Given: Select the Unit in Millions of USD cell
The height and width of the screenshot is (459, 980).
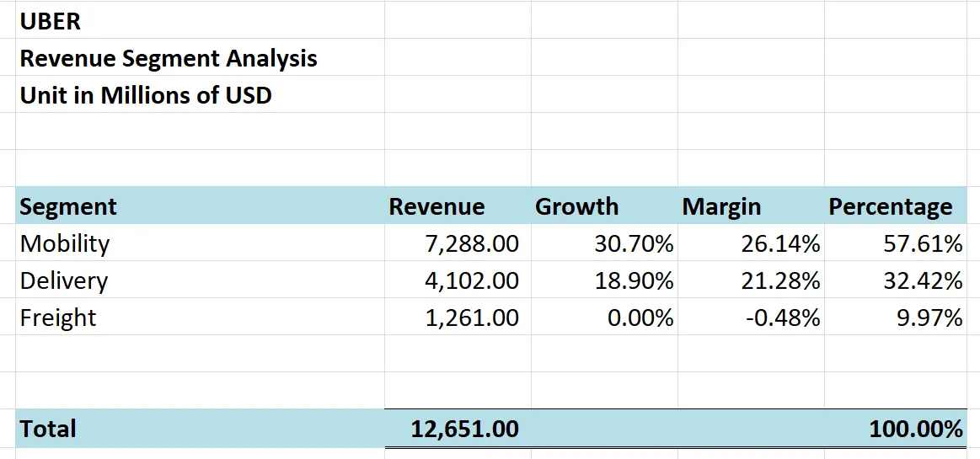Looking at the screenshot, I should (146, 95).
